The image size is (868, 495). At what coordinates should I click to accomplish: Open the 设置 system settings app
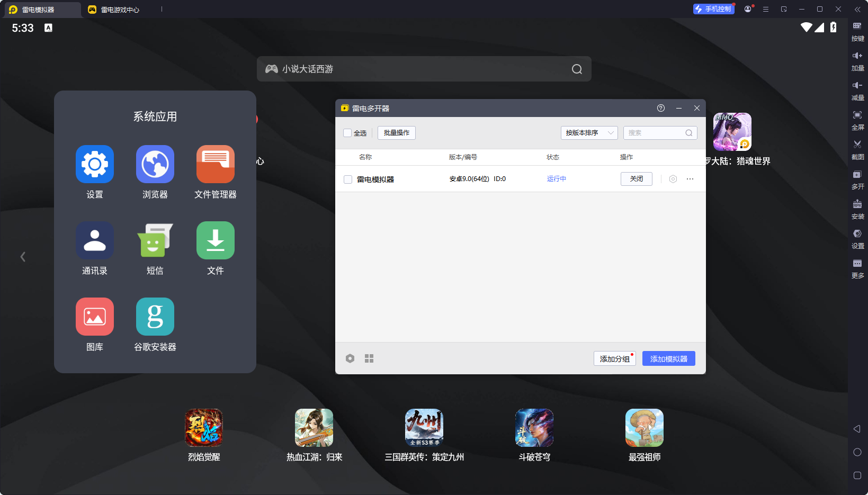coord(95,164)
